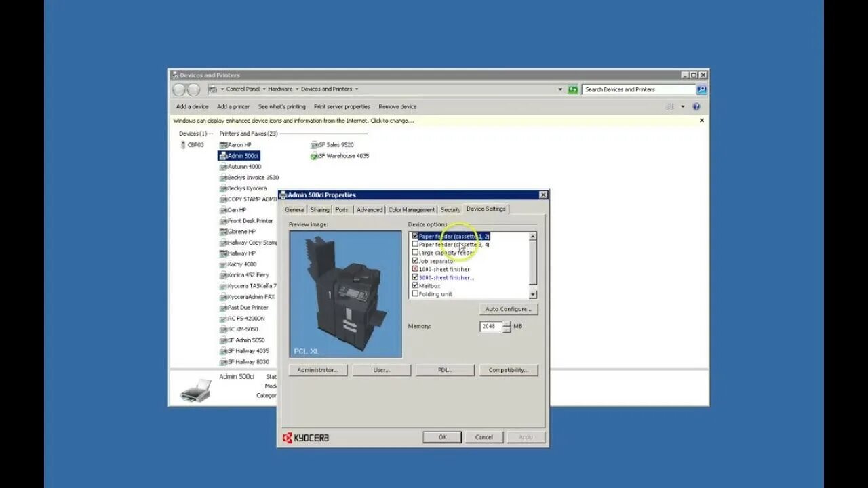Image resolution: width=868 pixels, height=488 pixels.
Task: Select the Admin 500ci printer icon
Action: 223,156
